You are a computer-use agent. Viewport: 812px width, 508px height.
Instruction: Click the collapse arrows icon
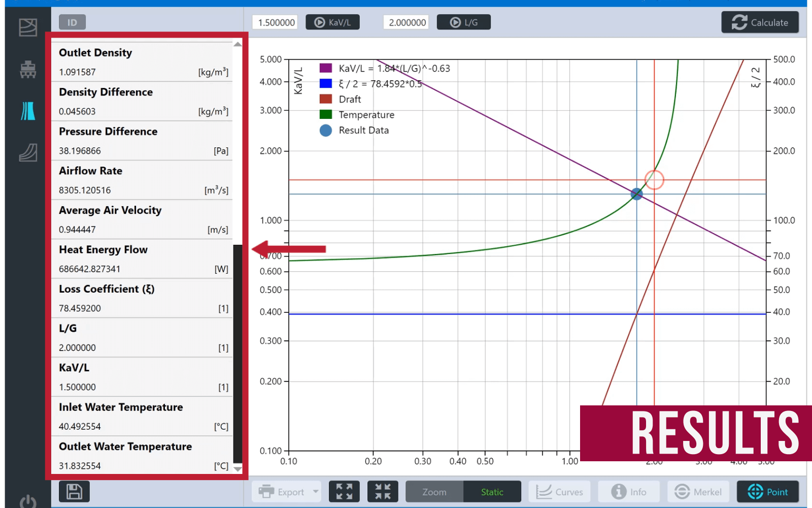pos(383,492)
